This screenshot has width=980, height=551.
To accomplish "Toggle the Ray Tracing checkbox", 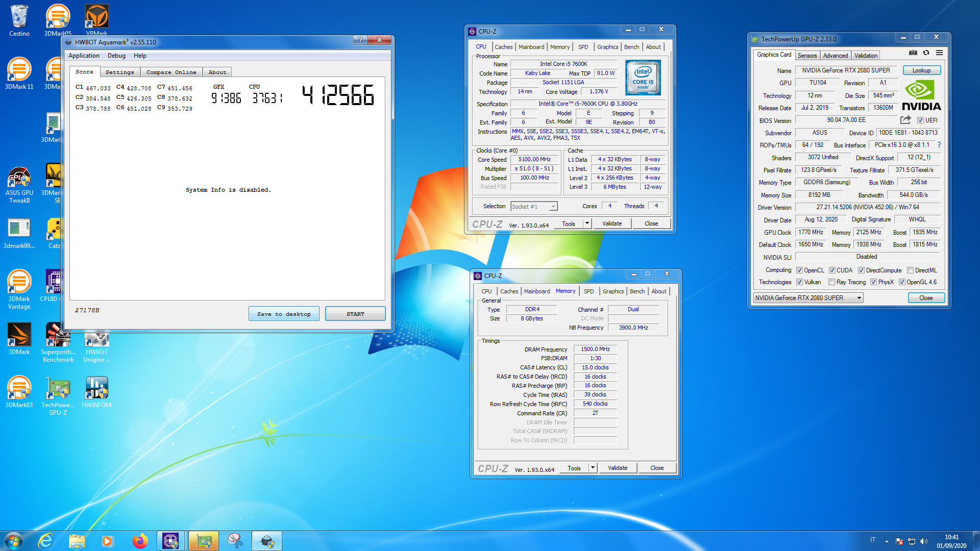I will (831, 282).
